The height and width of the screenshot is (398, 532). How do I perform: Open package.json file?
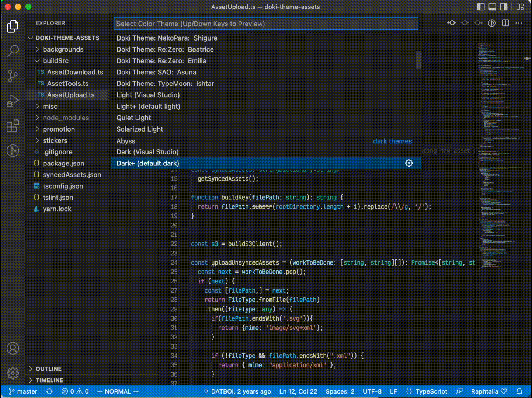point(63,164)
